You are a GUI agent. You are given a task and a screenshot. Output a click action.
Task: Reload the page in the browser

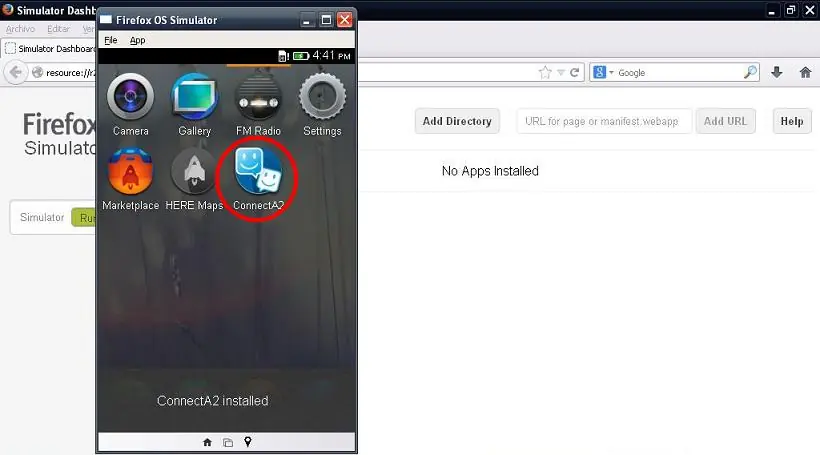575,72
